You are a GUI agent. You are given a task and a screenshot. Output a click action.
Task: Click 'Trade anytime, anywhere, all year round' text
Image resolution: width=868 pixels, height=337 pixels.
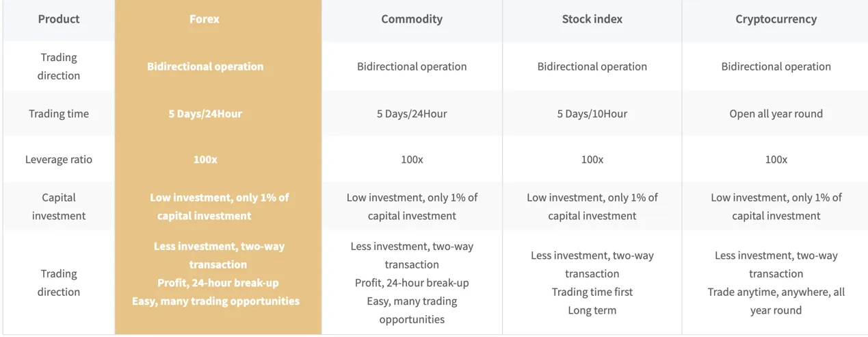(776, 301)
